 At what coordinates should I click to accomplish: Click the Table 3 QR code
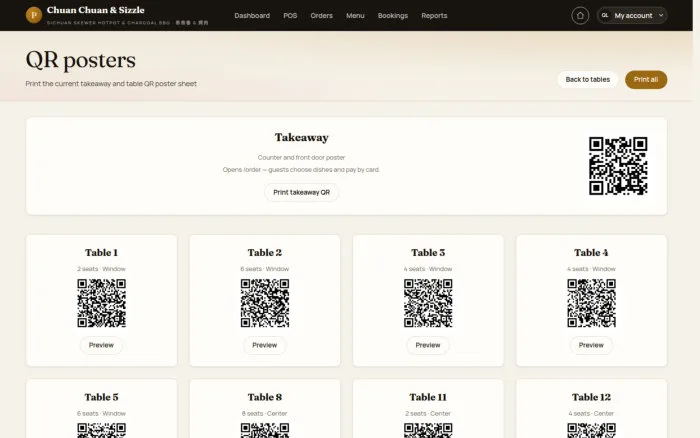(x=428, y=303)
